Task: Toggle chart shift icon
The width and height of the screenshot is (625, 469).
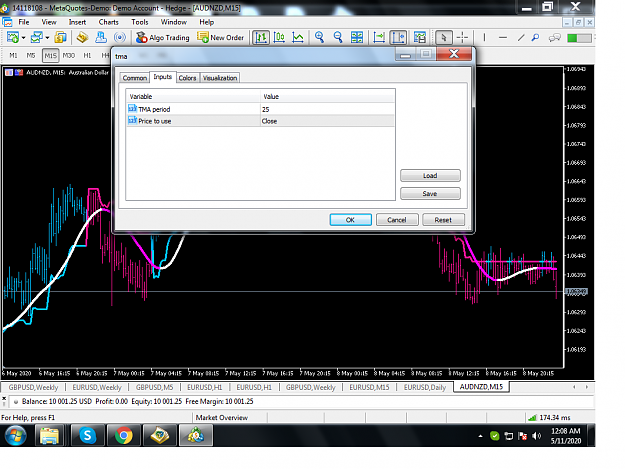Action: pos(398,37)
